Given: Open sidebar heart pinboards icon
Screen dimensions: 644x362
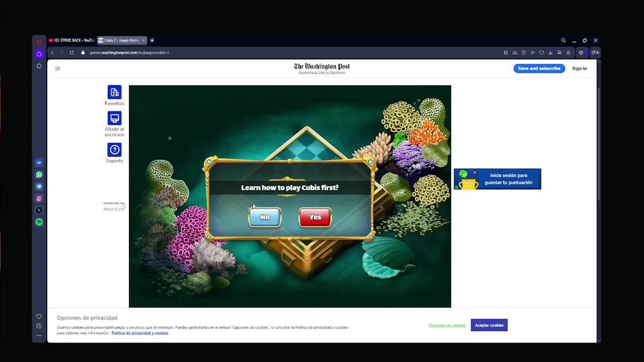Looking at the screenshot, I should point(39,316).
